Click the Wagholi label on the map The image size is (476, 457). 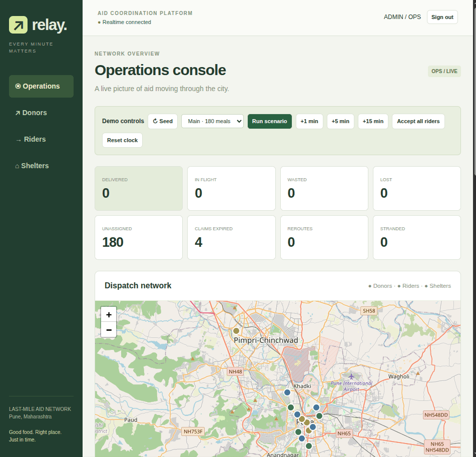pyautogui.click(x=398, y=376)
